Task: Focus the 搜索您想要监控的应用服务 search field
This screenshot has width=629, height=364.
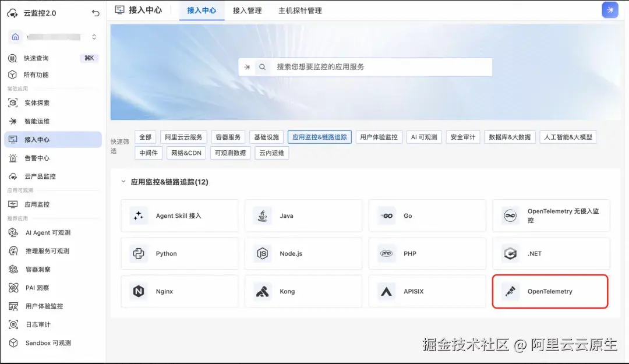Action: click(x=365, y=67)
